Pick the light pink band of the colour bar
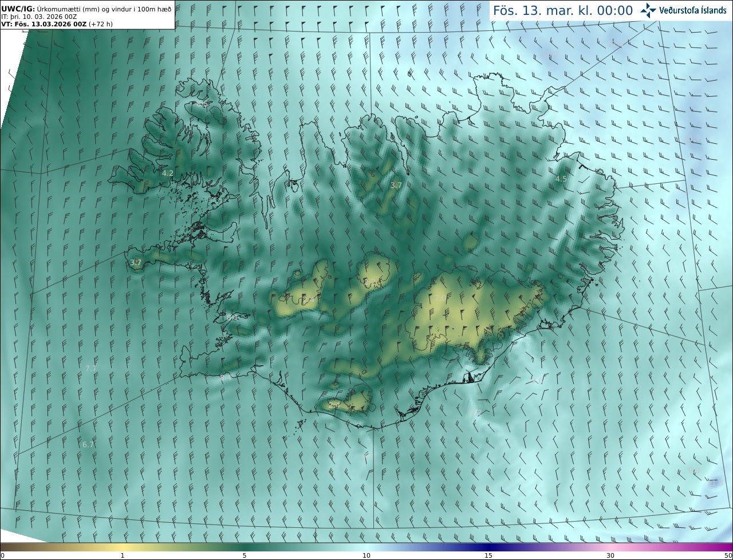Image resolution: width=733 pixels, height=560 pixels. (x=610, y=547)
